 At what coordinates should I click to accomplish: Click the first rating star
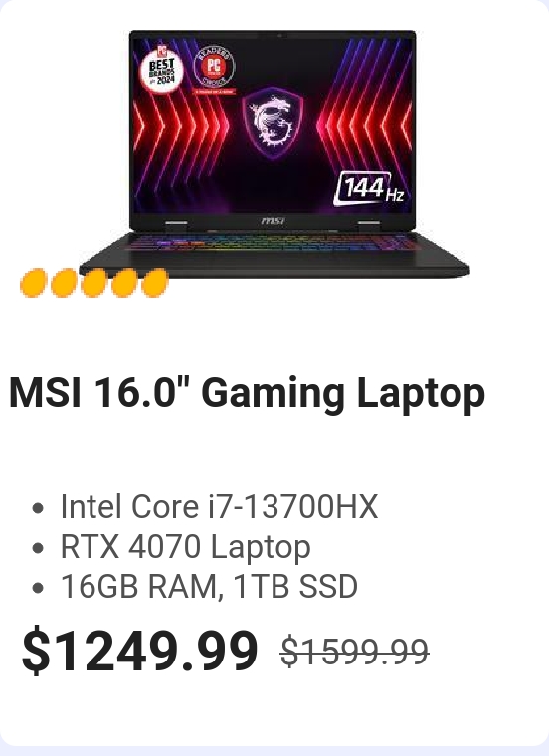[33, 283]
